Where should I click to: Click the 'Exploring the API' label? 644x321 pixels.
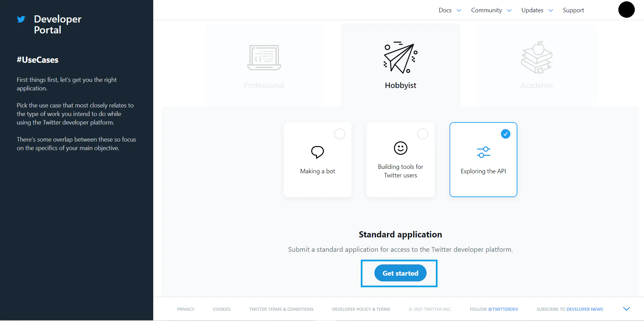click(483, 171)
